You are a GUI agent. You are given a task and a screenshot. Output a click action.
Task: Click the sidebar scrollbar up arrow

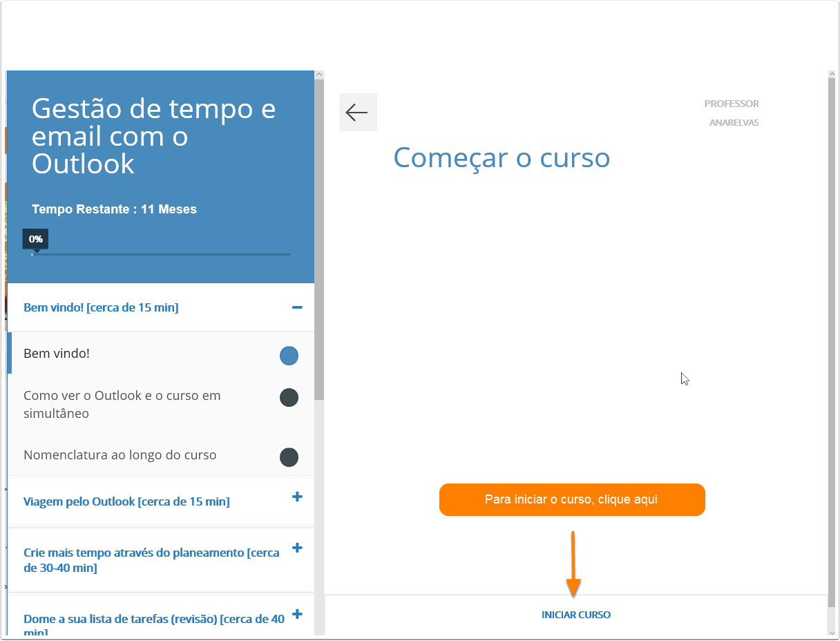[319, 75]
